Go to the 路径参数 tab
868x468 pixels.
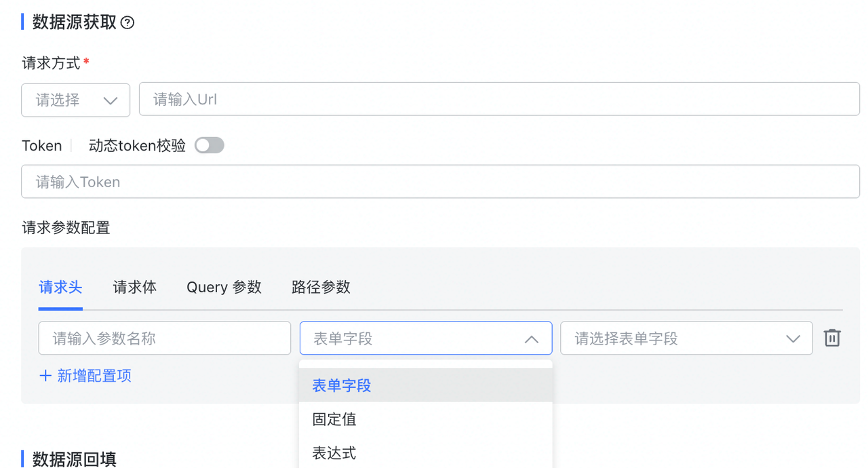[321, 287]
